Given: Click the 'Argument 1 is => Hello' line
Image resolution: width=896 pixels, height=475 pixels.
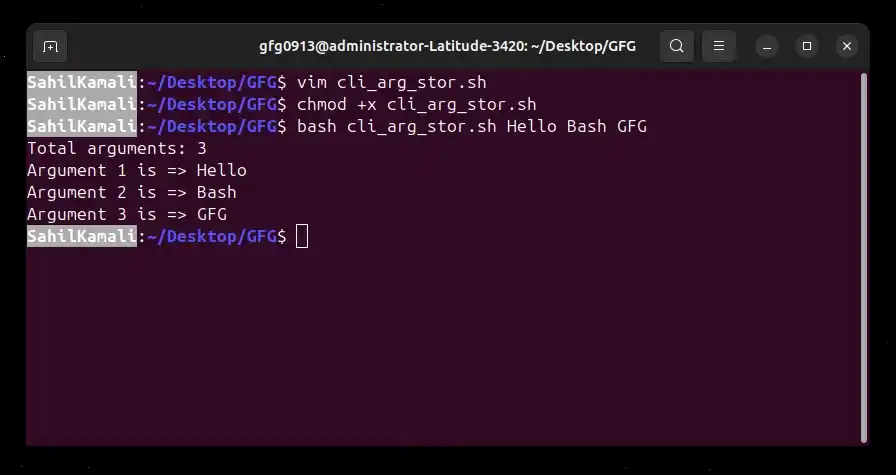Looking at the screenshot, I should (x=137, y=170).
